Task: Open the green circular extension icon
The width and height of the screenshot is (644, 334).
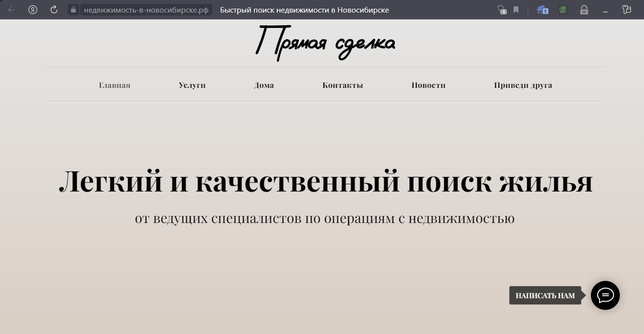Action: click(x=563, y=10)
